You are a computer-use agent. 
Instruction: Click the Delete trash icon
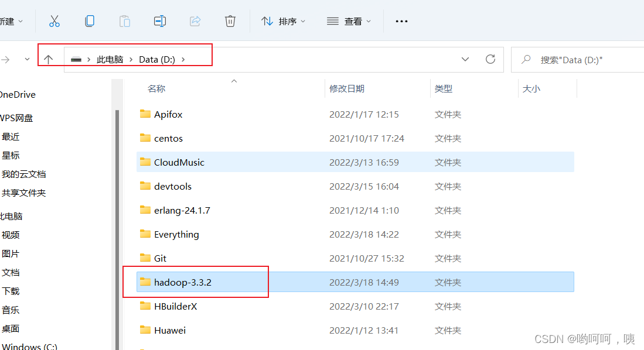(230, 21)
